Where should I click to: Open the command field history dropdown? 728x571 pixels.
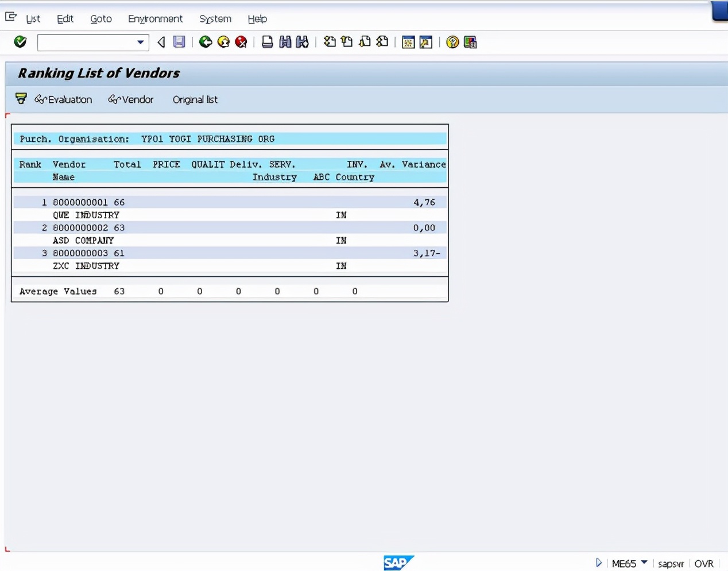point(140,42)
